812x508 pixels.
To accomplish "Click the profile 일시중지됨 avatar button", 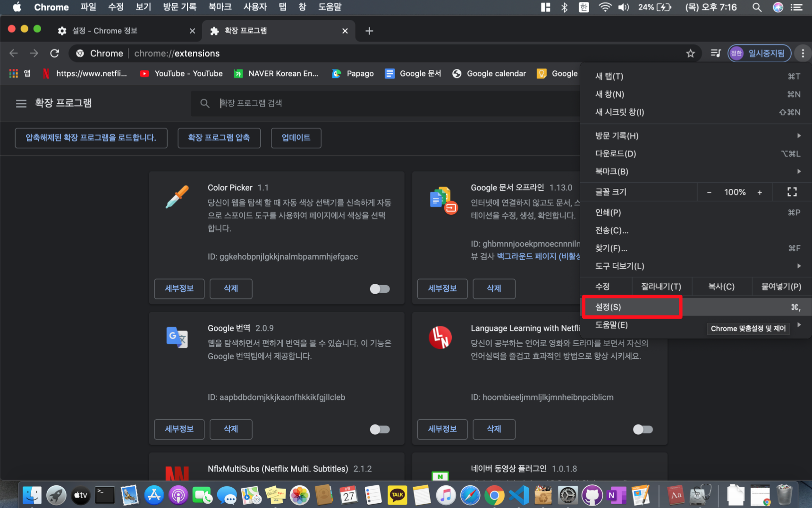I will 760,53.
